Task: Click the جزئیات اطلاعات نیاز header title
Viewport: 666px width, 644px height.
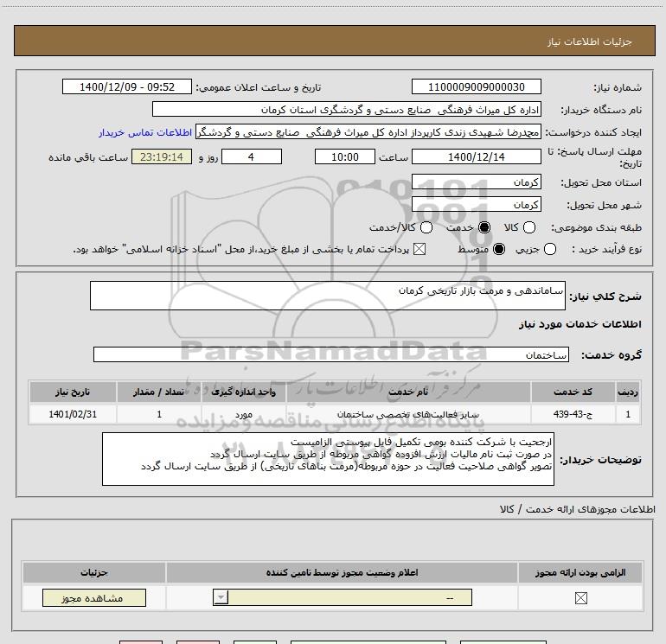Action: [x=589, y=41]
